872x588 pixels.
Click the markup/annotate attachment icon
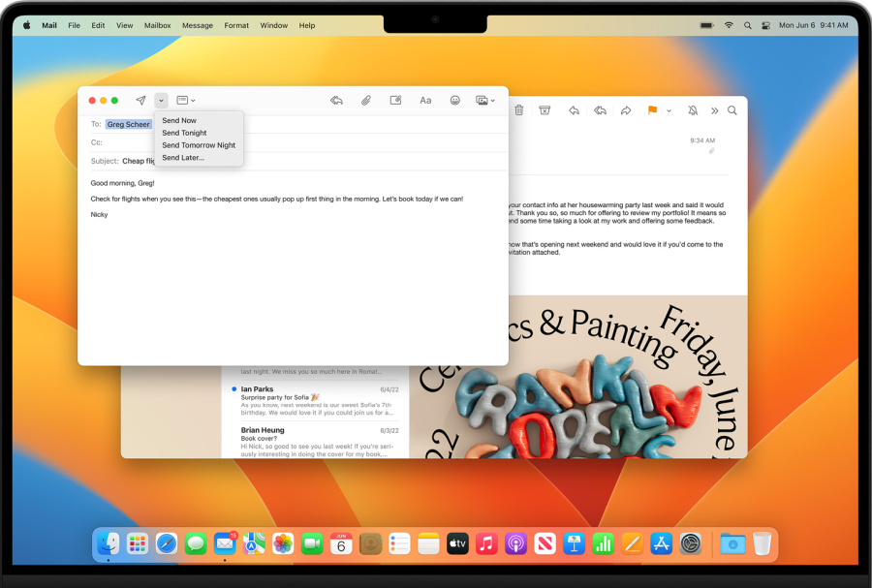tap(395, 100)
